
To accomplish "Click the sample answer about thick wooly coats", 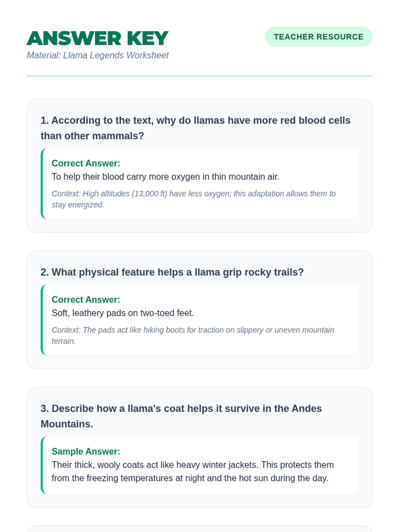I will point(193,471).
